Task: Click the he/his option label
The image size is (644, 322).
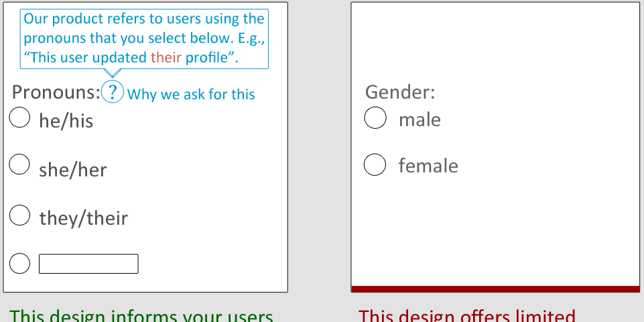Action: coord(66,121)
